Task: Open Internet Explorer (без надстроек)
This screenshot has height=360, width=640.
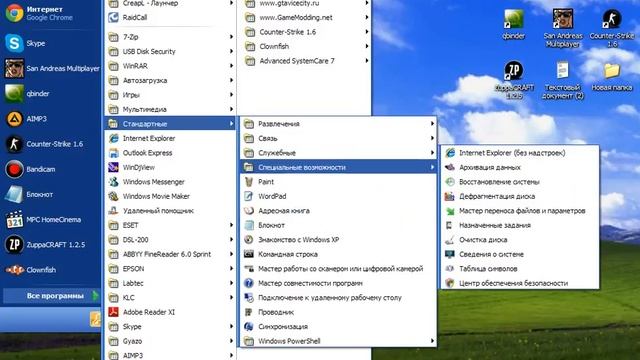Action: tap(520, 153)
